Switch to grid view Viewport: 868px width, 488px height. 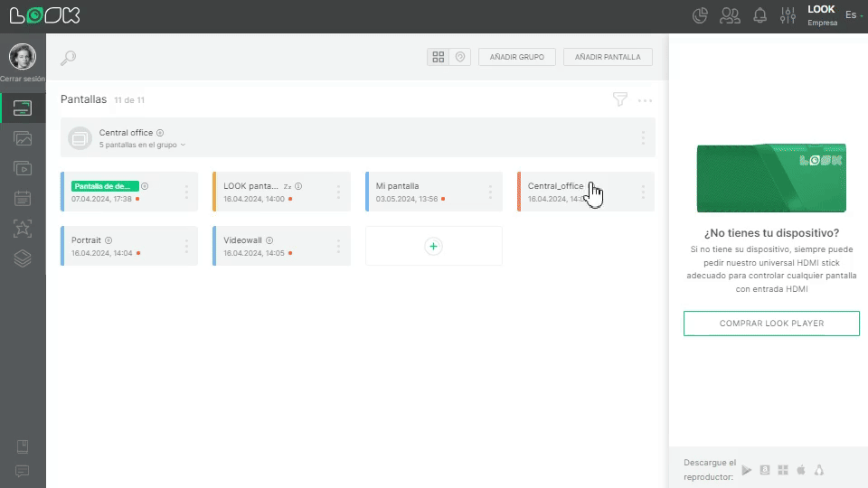(438, 57)
